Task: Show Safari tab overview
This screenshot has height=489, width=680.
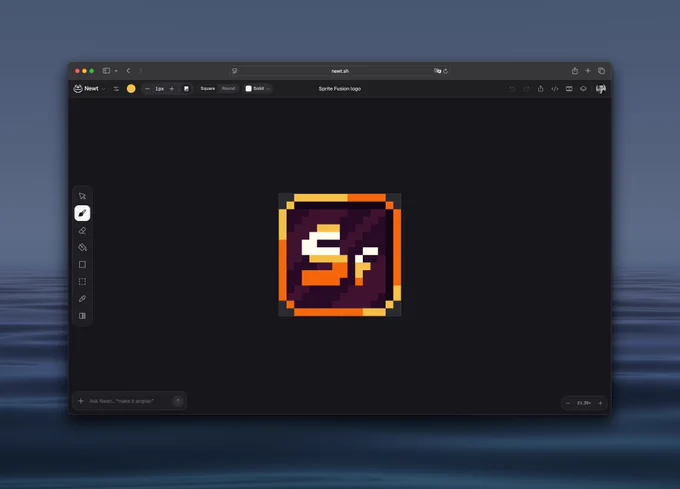Action: 602,71
